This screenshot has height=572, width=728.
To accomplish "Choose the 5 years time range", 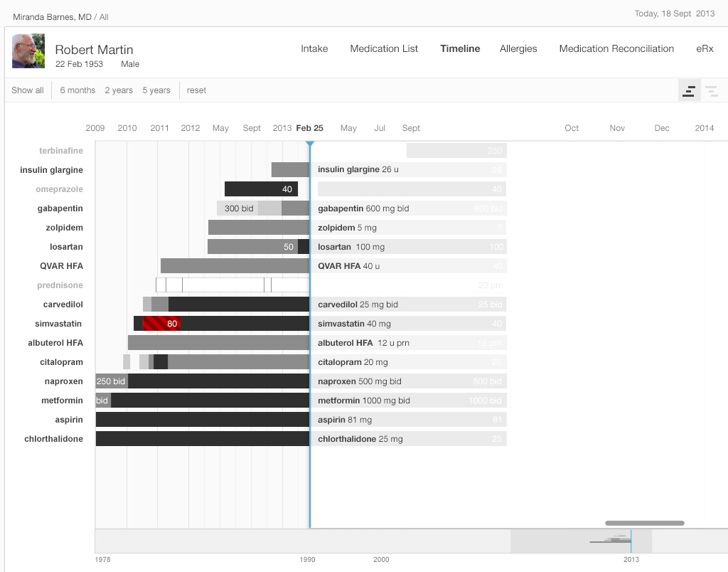I will (156, 90).
